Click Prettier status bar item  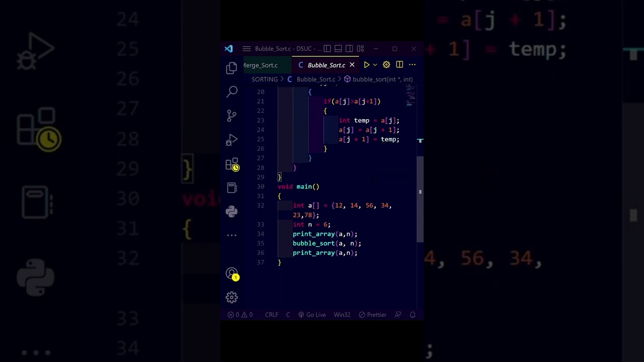point(373,315)
